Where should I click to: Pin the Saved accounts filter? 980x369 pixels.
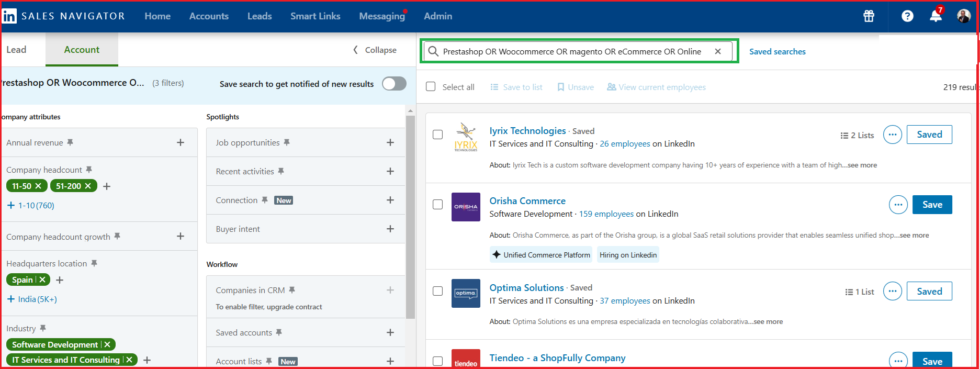click(x=279, y=332)
